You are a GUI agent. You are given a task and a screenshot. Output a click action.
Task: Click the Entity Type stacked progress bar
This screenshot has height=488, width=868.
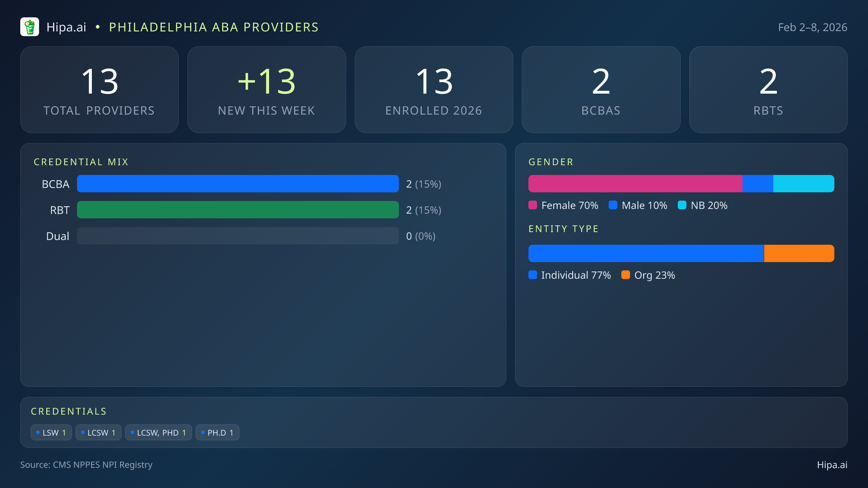681,253
